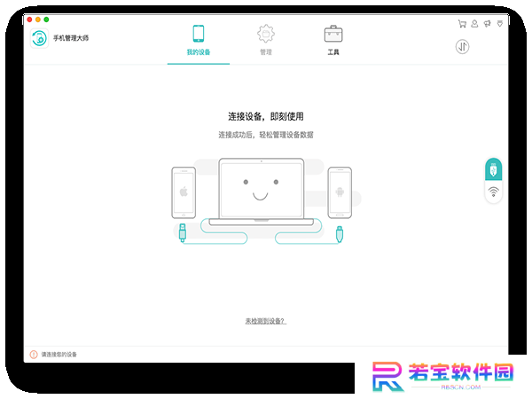
Task: Open the 我的设备 tab
Action: [x=199, y=41]
